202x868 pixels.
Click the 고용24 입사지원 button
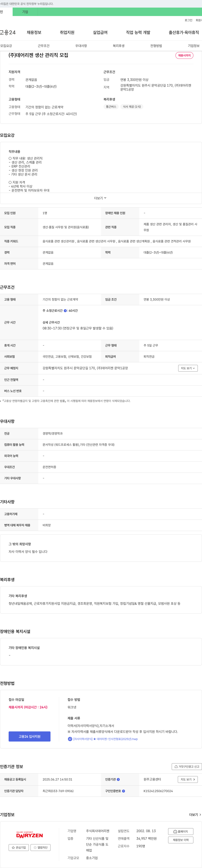30,737
